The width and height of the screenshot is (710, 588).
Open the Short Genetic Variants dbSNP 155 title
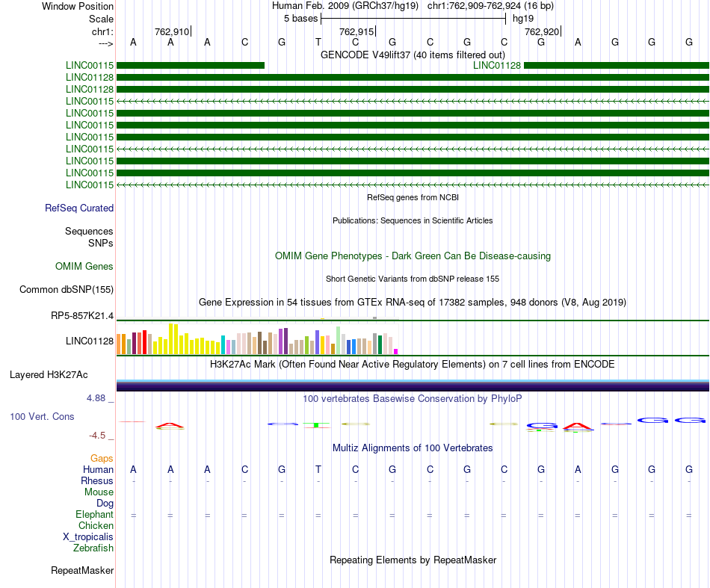click(413, 279)
